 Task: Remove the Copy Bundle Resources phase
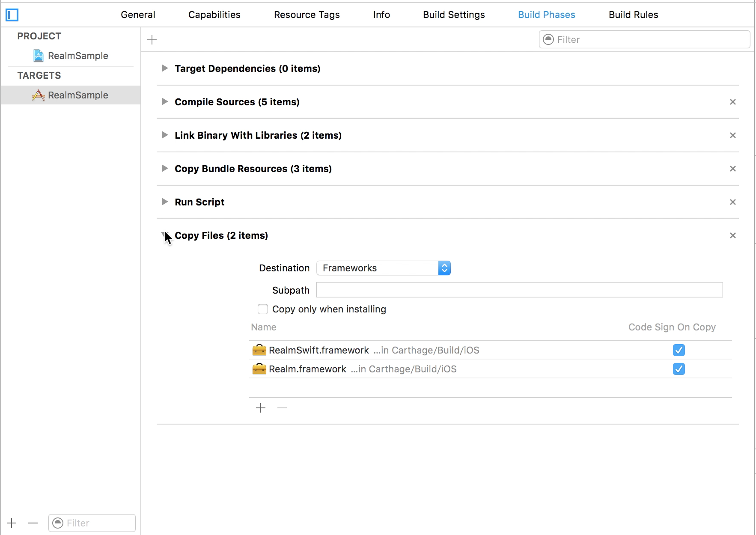733,169
